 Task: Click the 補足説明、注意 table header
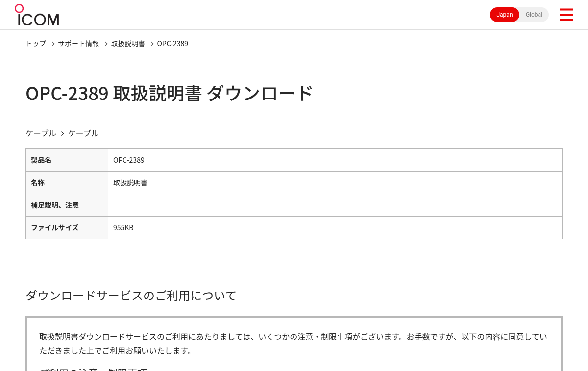67,205
